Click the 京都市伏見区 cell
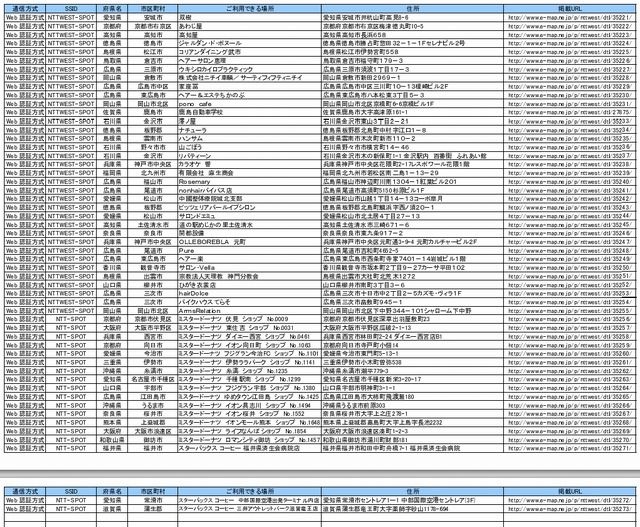This screenshot has width=640, height=527. (153, 319)
